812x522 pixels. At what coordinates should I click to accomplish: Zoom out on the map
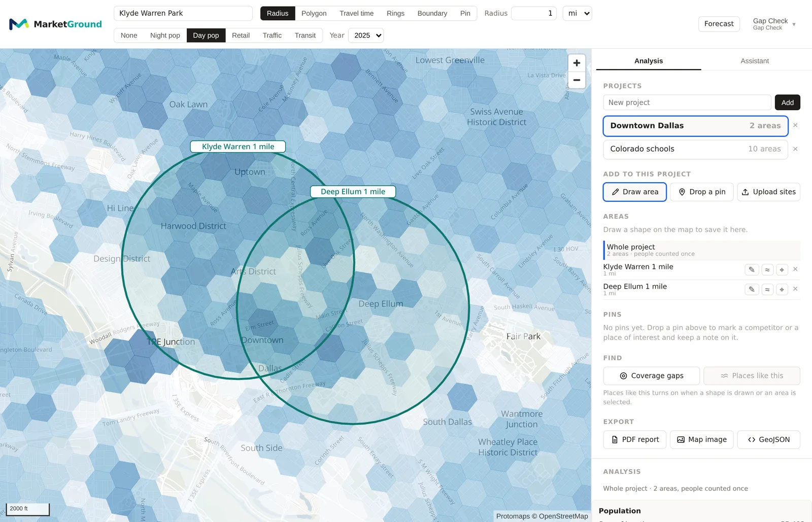point(577,80)
